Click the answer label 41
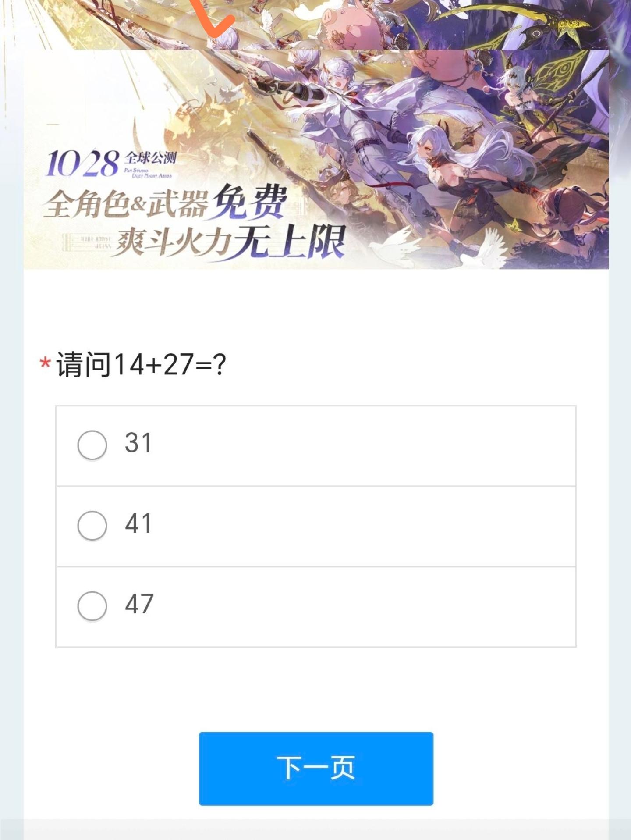The height and width of the screenshot is (840, 631). [x=138, y=523]
